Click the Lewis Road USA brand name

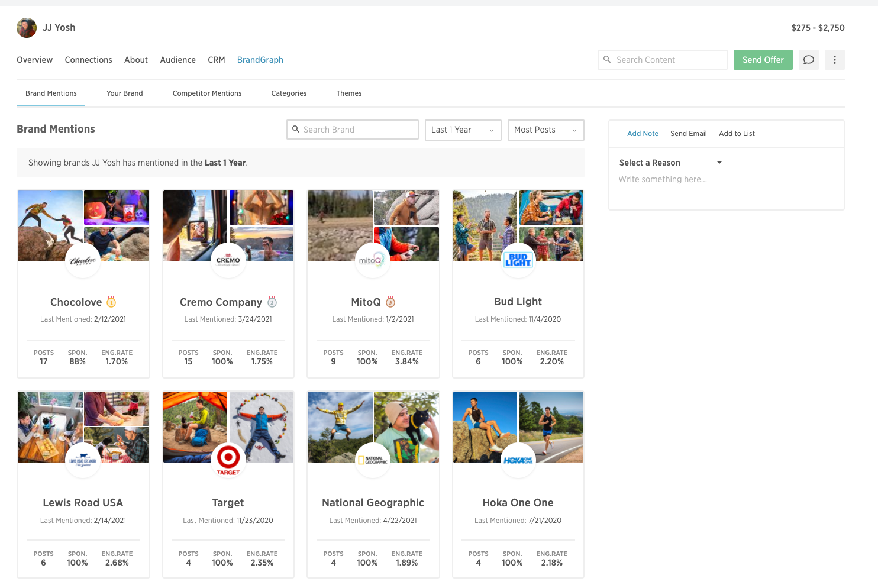[x=83, y=503]
